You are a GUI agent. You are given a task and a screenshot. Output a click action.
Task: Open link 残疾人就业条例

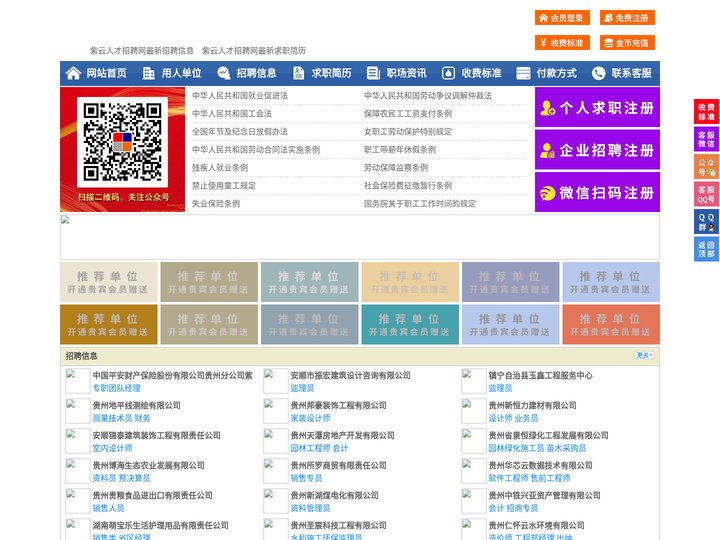220,168
